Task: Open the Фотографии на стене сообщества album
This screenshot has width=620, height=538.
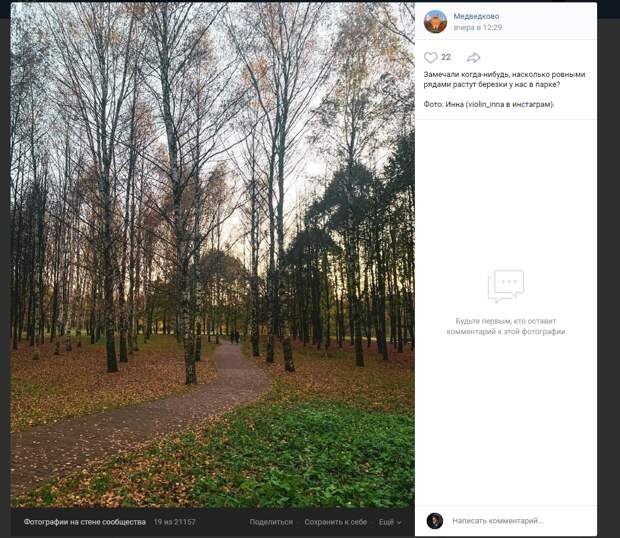Action: point(85,522)
